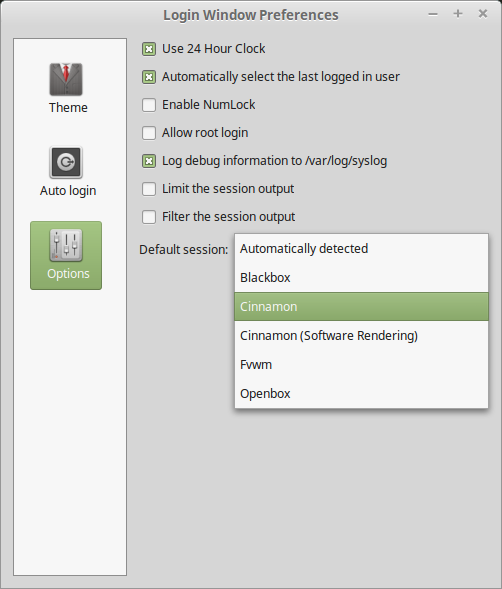This screenshot has width=502, height=589.
Task: Enable Limit the session output
Action: (x=149, y=189)
